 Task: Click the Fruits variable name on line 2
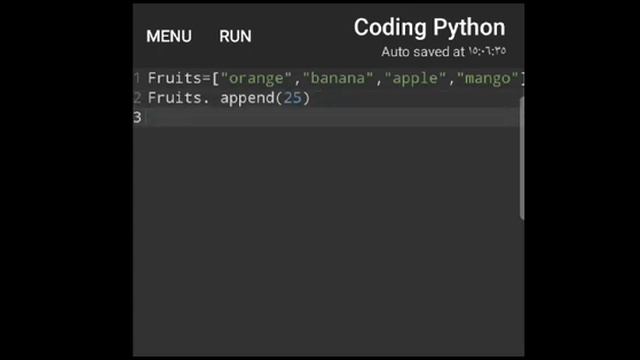coord(174,98)
